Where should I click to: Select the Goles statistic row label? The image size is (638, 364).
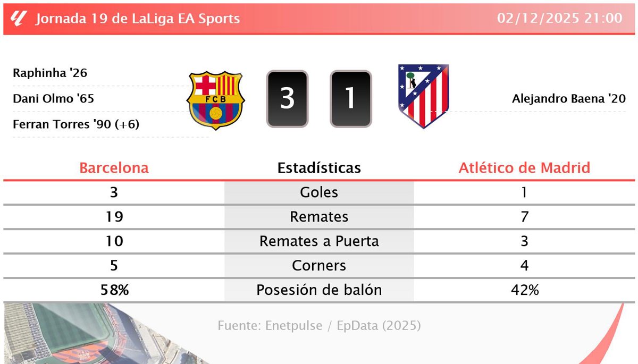click(319, 192)
